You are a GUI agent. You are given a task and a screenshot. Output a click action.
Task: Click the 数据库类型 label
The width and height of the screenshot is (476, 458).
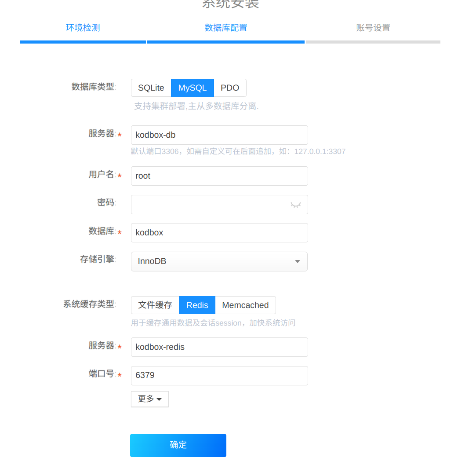coord(94,87)
